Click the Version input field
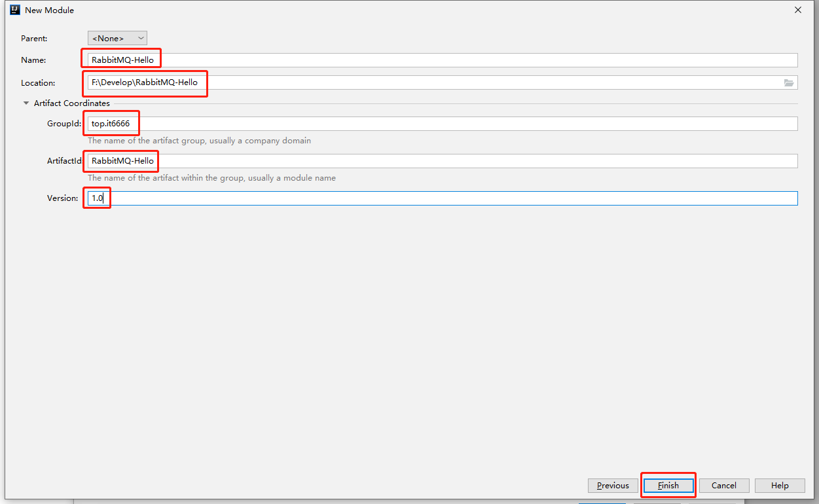The width and height of the screenshot is (819, 504). click(x=443, y=198)
